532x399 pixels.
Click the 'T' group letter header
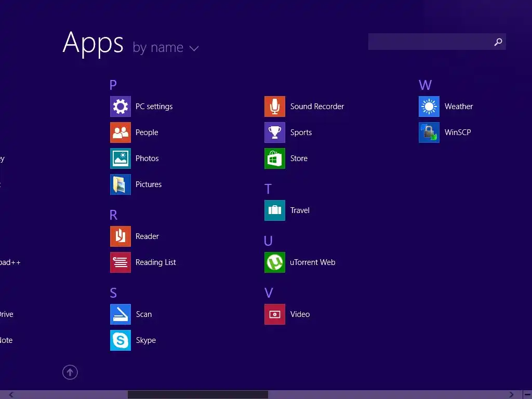point(268,189)
